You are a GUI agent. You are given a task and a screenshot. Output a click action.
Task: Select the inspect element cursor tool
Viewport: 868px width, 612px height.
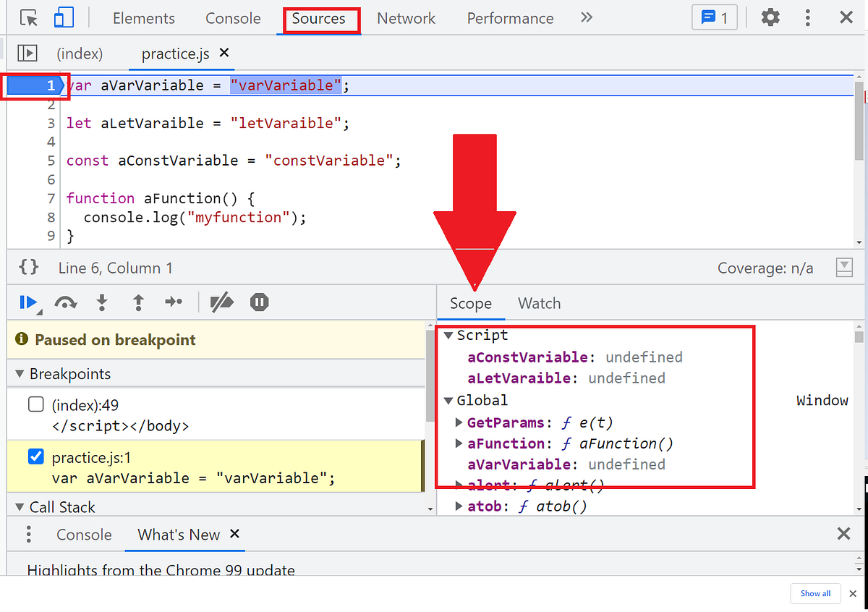coord(27,17)
